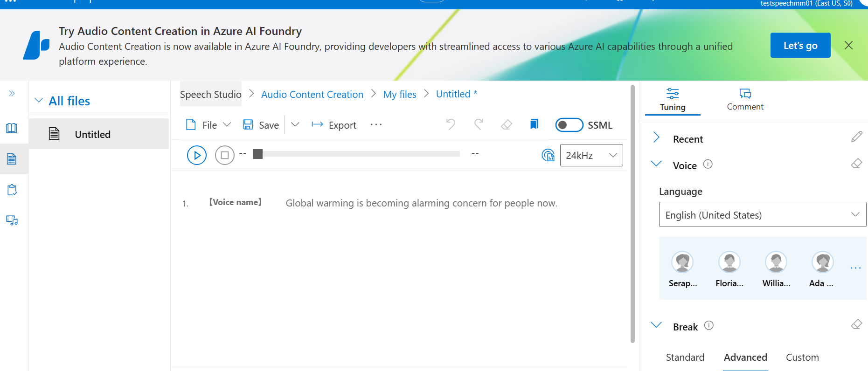This screenshot has width=868, height=371.
Task: Open more toolbar options ellipsis
Action: click(376, 124)
